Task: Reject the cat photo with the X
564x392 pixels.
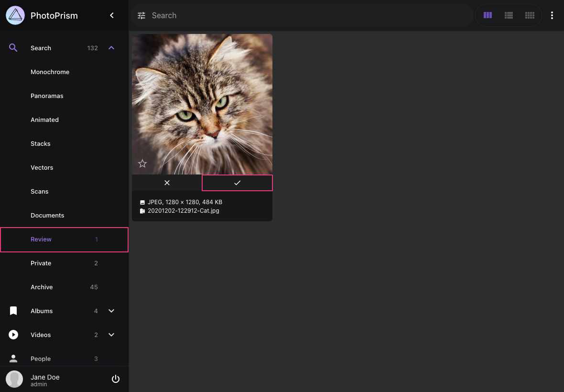Action: pos(167,183)
